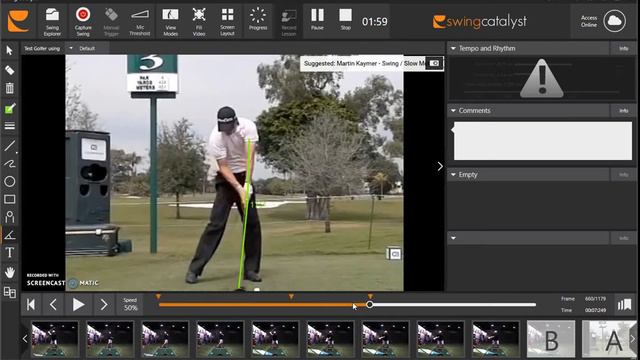Open the Swing Explorer
640x360 pixels.
pyautogui.click(x=52, y=22)
